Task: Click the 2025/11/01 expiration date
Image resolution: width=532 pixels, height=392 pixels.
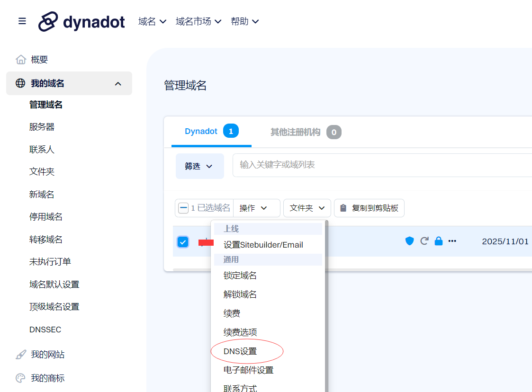Action: click(505, 241)
